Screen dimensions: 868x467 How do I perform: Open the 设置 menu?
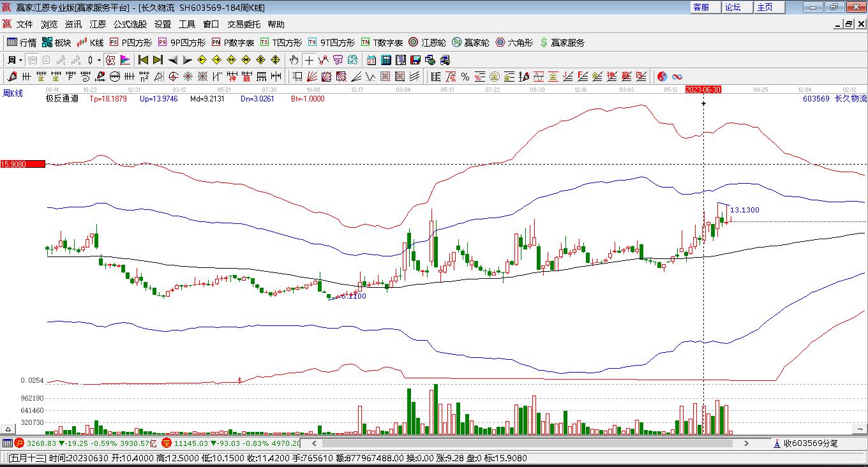click(x=163, y=24)
